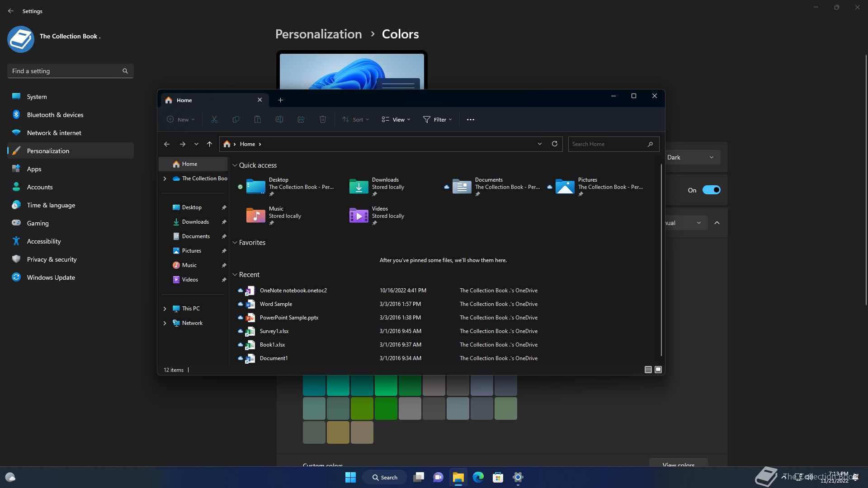The width and height of the screenshot is (868, 488).
Task: Open the Dark mode dropdown in Settings
Action: 693,157
